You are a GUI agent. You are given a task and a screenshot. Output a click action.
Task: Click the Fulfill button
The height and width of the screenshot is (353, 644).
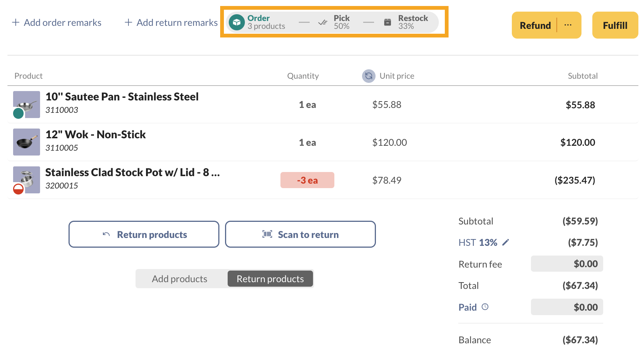coord(615,25)
